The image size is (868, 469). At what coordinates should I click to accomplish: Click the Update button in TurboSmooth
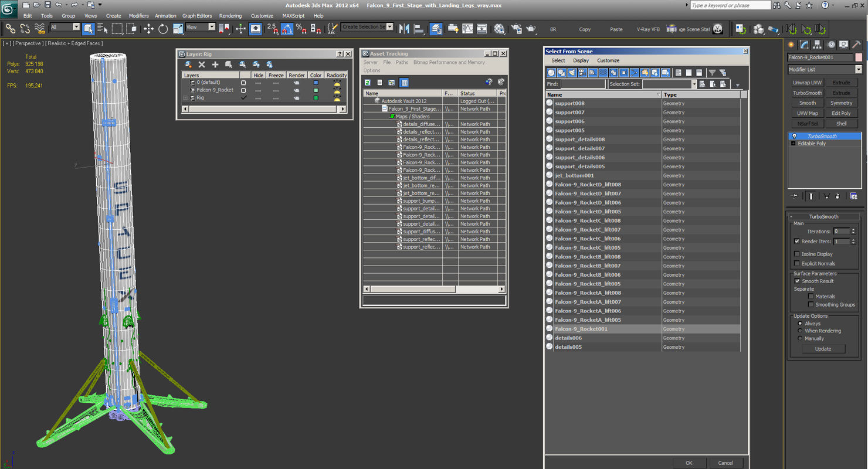click(x=823, y=349)
